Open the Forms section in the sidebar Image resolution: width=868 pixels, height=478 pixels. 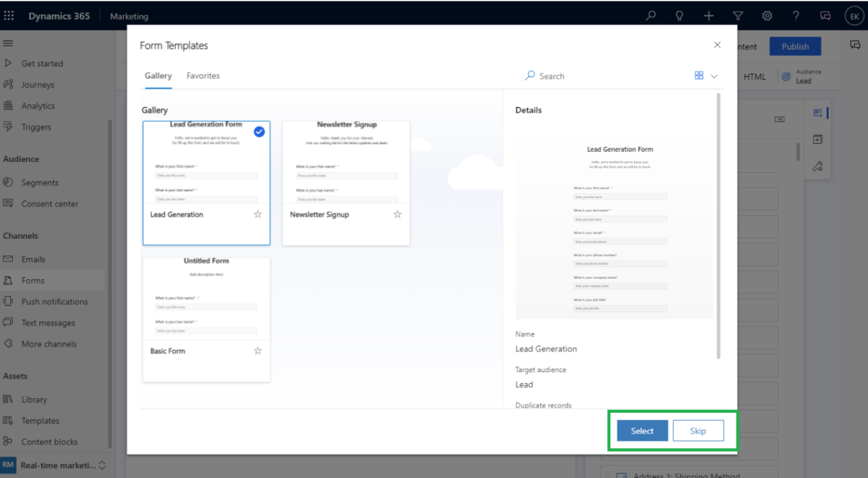pos(34,280)
